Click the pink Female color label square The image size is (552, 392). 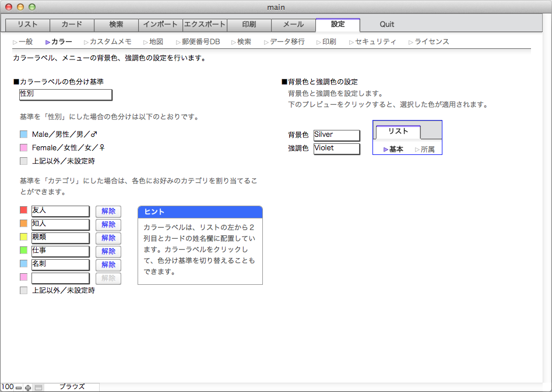pos(24,148)
